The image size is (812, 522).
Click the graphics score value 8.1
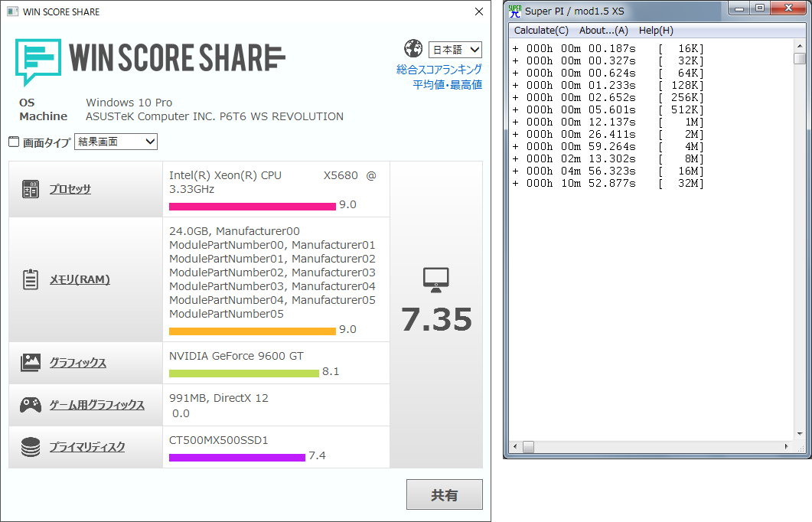pos(331,371)
